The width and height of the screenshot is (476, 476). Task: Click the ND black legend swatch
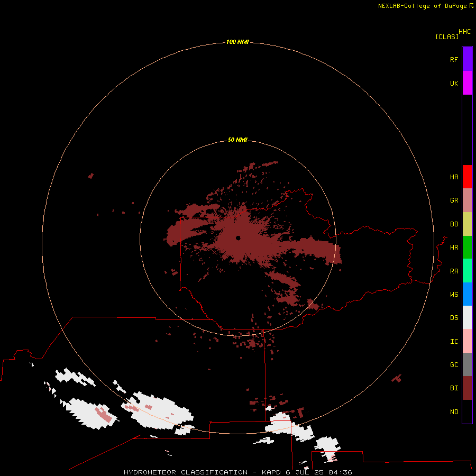point(467,411)
